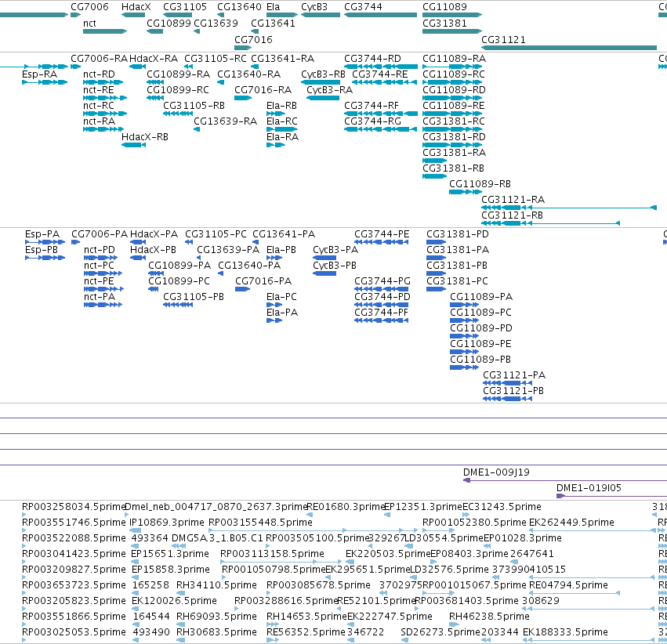Click EST label EK188333.5prime
Viewport: 667px width, 644px height.
[565, 631]
